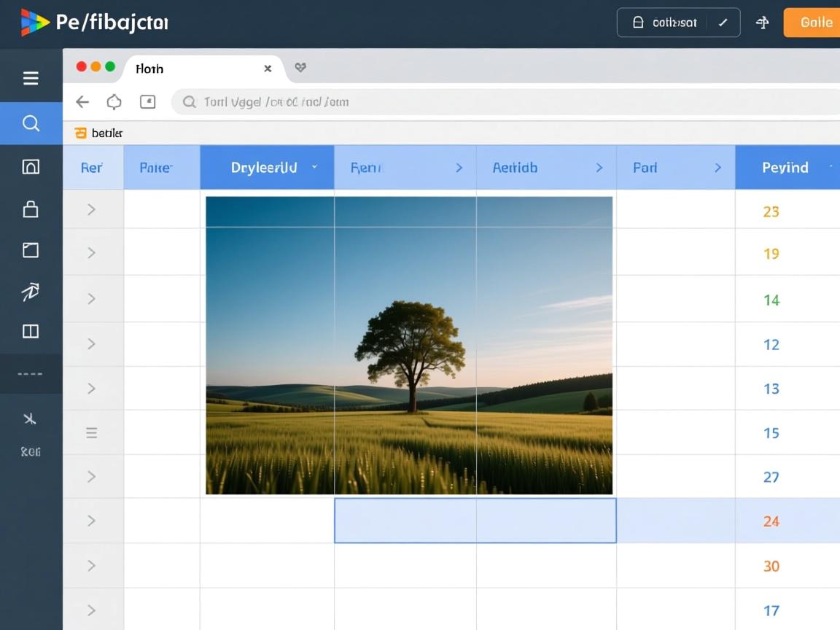Click the lock icon in sidebar
Viewport: 840px width, 630px height.
click(x=31, y=210)
